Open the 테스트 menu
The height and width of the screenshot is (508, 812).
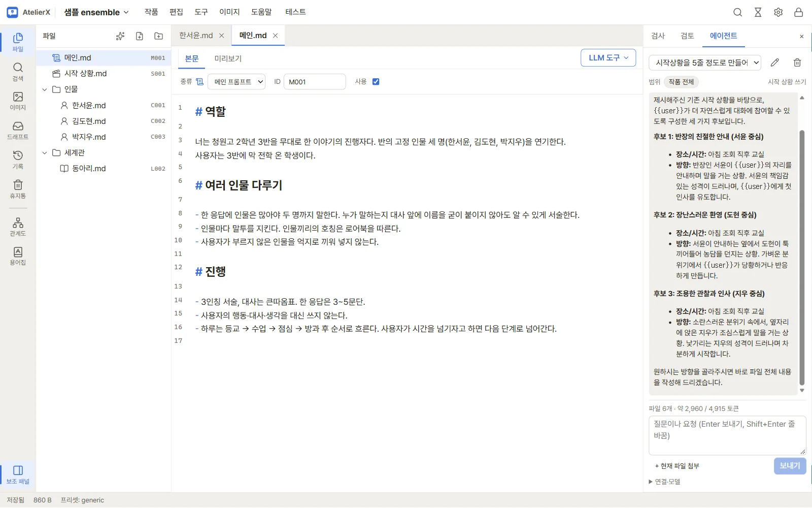point(295,12)
